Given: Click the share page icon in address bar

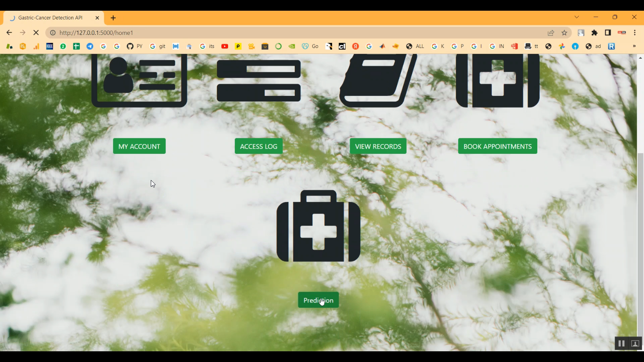Looking at the screenshot, I should pos(551,33).
